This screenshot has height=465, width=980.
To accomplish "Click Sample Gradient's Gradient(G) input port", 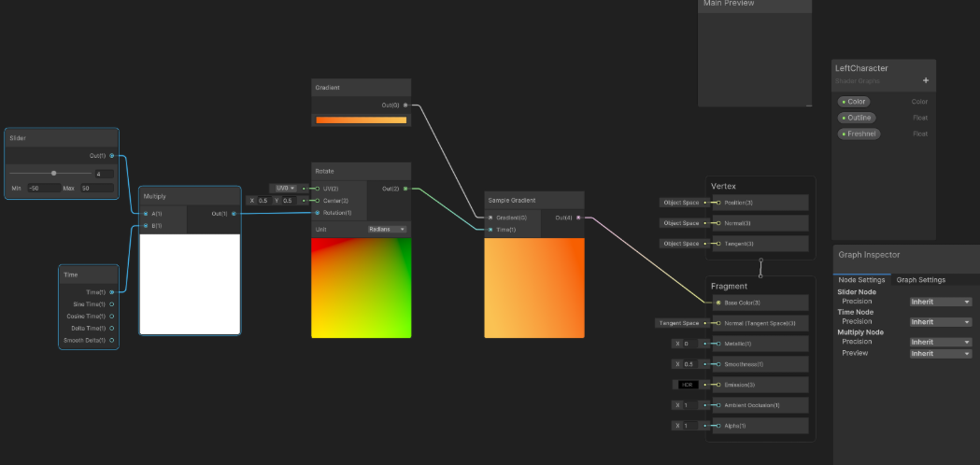I will 490,218.
